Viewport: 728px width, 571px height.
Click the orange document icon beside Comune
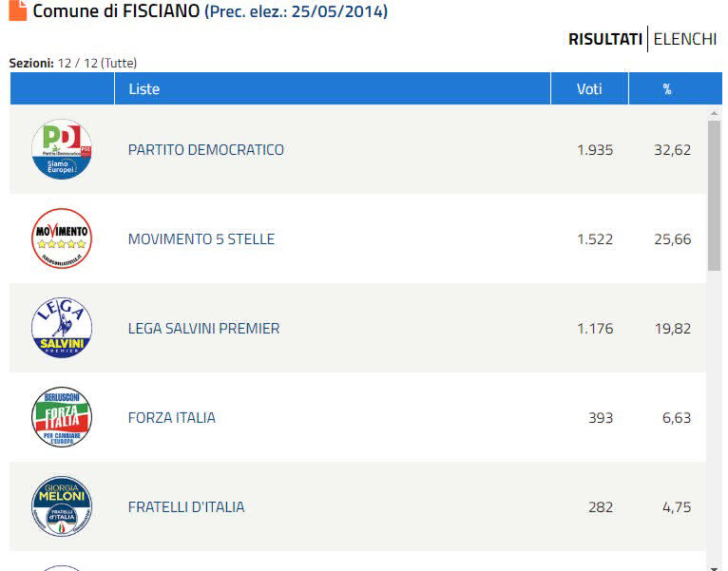click(18, 11)
